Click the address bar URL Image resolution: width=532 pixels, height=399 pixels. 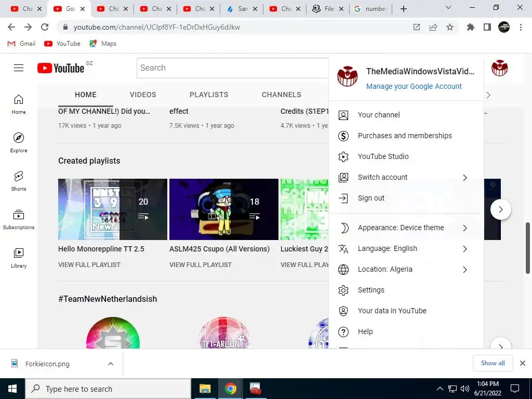[157, 27]
